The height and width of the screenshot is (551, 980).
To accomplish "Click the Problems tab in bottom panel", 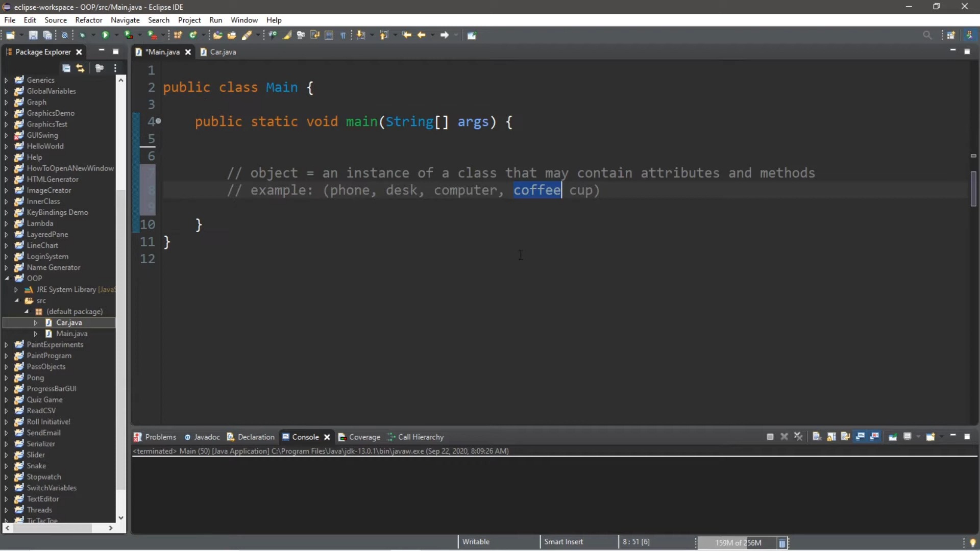I will pyautogui.click(x=160, y=437).
